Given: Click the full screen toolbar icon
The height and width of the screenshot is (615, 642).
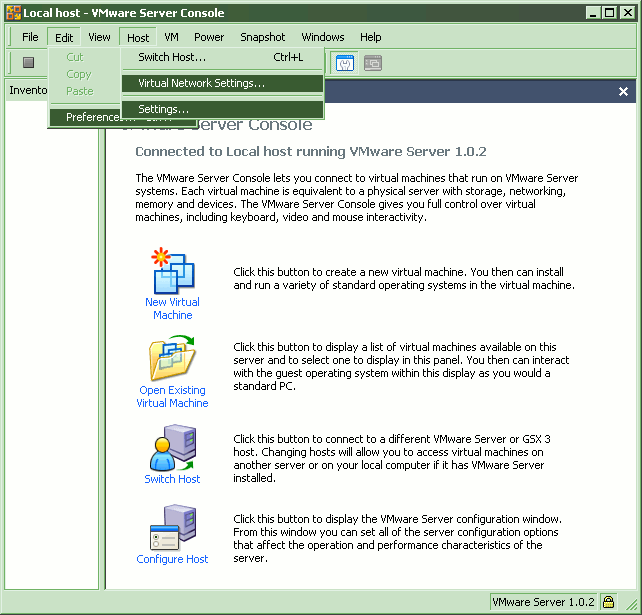Looking at the screenshot, I should tap(345, 63).
